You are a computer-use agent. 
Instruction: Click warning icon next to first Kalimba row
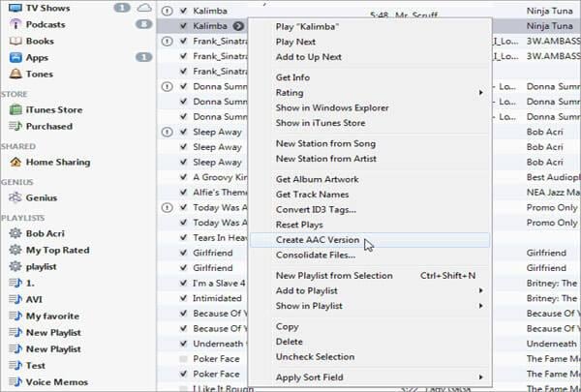point(168,11)
